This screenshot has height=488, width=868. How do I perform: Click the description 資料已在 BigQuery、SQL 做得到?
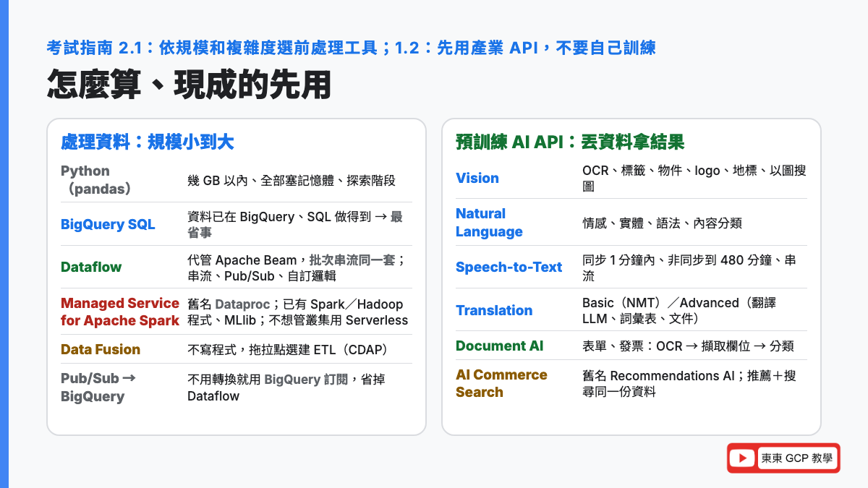295,225
